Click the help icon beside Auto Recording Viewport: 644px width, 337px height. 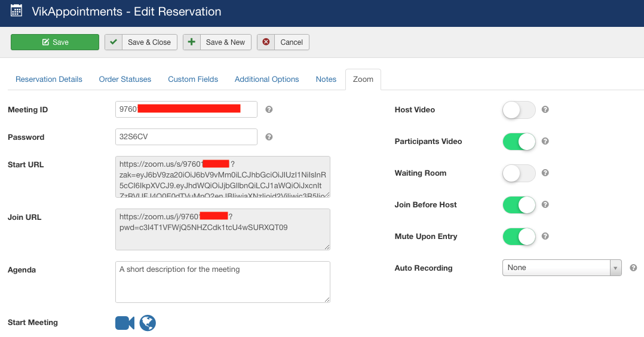tap(633, 268)
